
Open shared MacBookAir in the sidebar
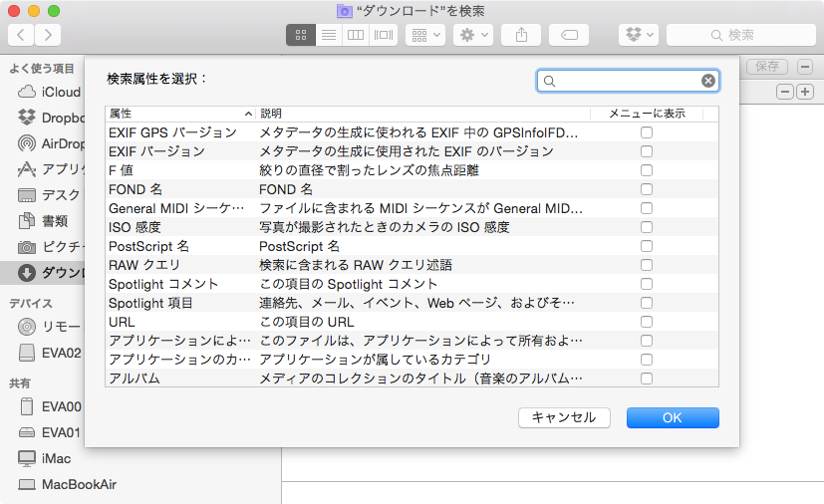(68, 484)
